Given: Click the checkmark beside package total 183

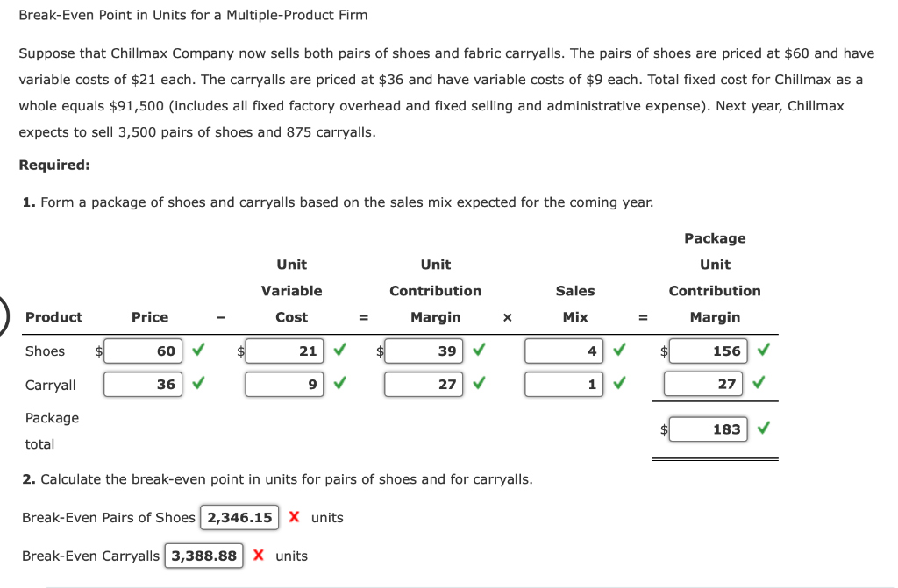Looking at the screenshot, I should (763, 429).
